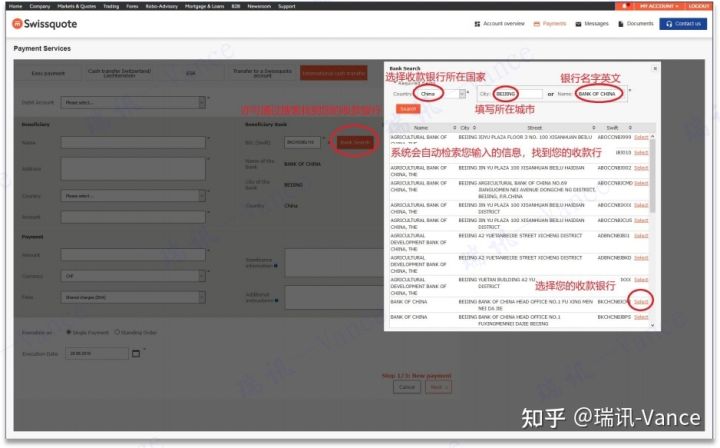This screenshot has height=448, width=720.
Task: Open the Support menu item
Action: (287, 6)
